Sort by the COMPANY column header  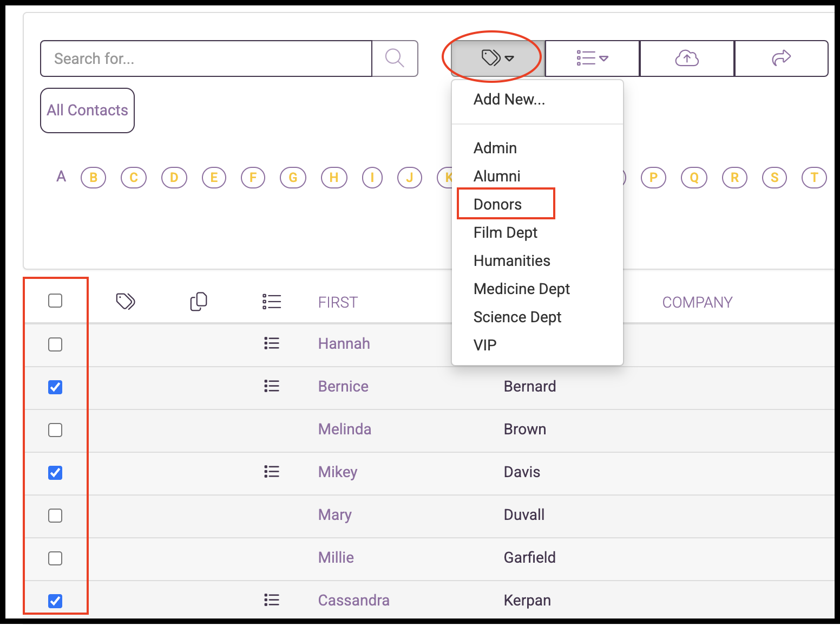pyautogui.click(x=697, y=302)
